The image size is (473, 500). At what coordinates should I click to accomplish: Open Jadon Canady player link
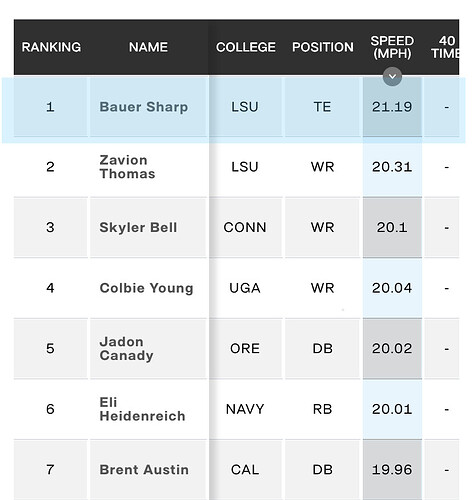126,349
